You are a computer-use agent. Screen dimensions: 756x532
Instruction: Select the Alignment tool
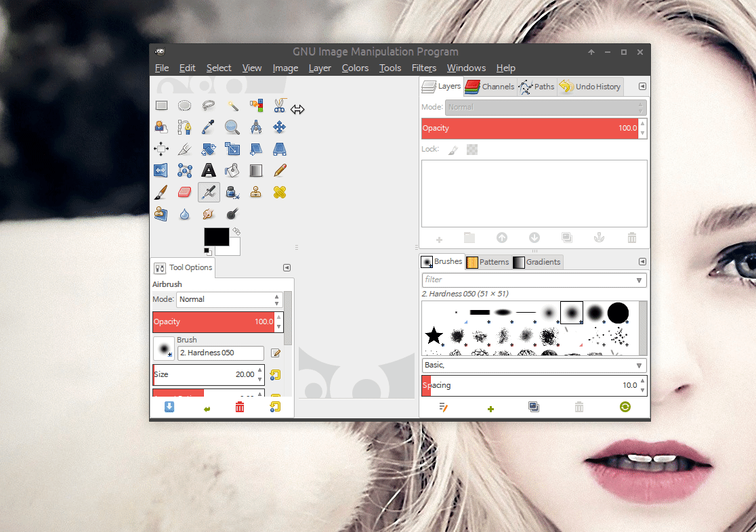click(x=161, y=149)
